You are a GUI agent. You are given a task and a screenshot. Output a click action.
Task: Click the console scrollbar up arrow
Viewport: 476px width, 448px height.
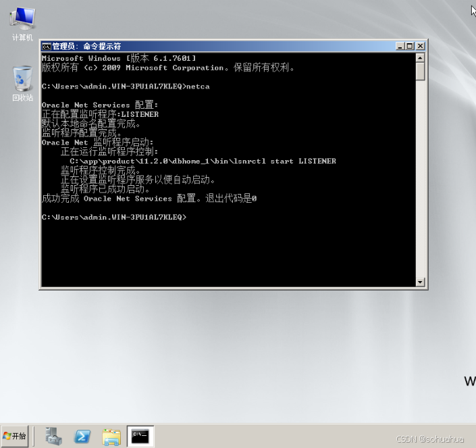pos(420,57)
